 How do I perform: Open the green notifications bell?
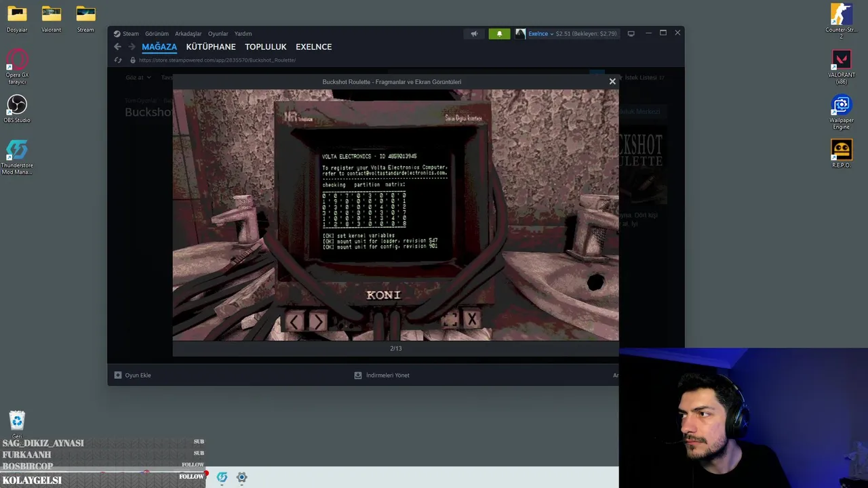(499, 33)
